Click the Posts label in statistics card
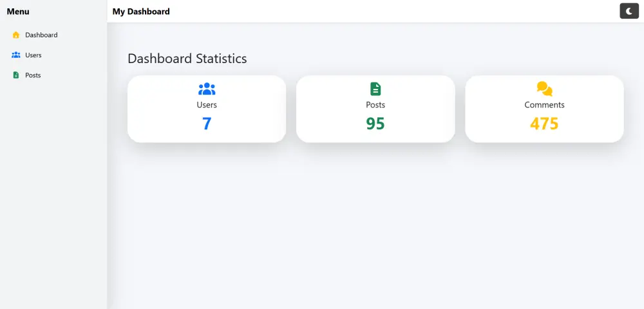The height and width of the screenshot is (309, 644). pos(375,105)
